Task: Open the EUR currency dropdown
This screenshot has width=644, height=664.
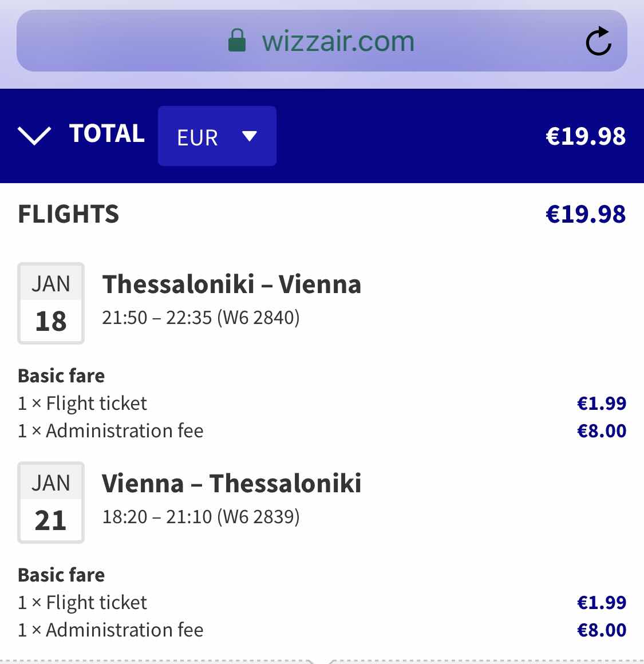Action: pos(217,136)
